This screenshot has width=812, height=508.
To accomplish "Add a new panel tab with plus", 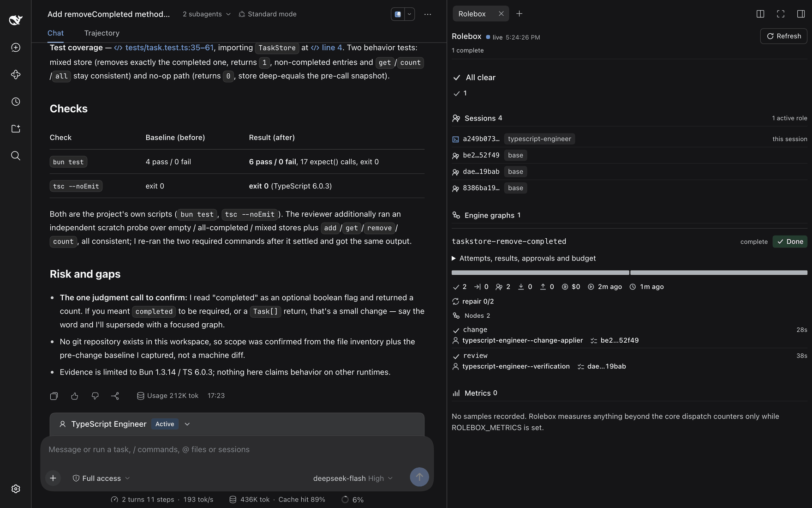I will pyautogui.click(x=519, y=14).
